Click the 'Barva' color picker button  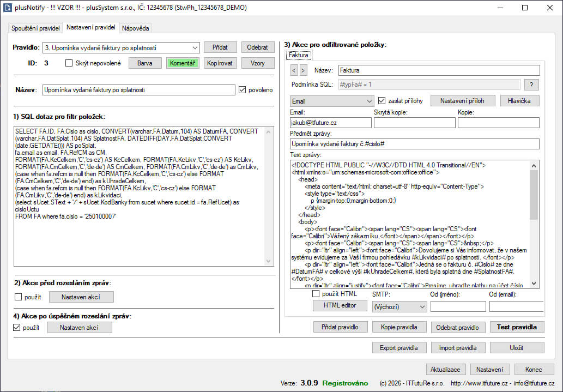point(145,63)
